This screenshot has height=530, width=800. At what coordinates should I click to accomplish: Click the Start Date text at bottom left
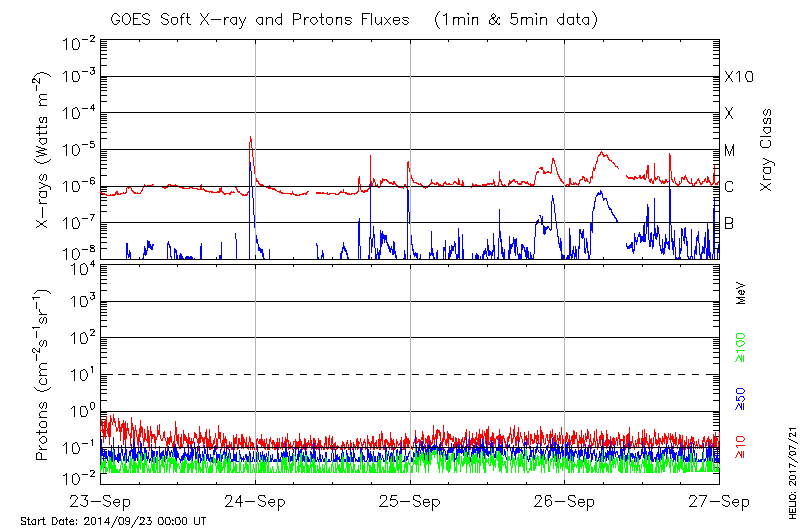(x=113, y=521)
